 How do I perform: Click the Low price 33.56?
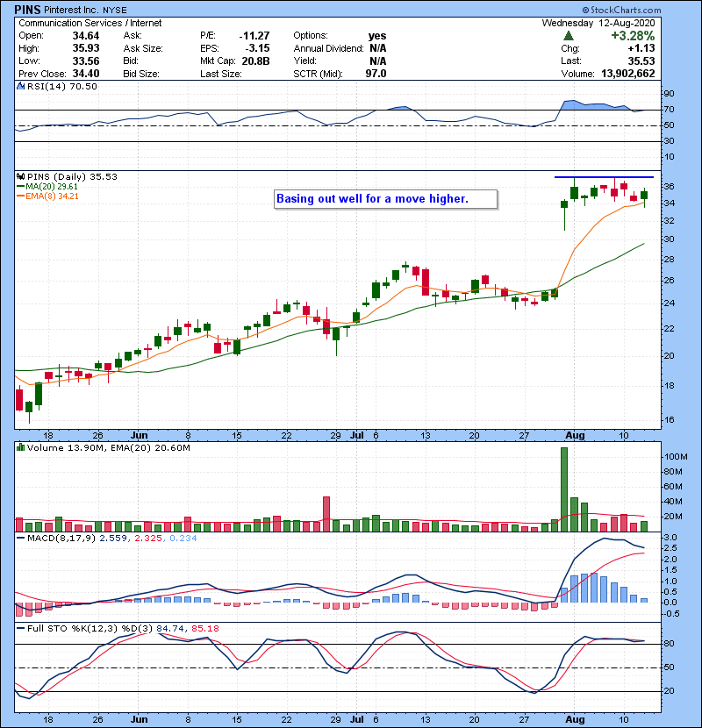[86, 61]
